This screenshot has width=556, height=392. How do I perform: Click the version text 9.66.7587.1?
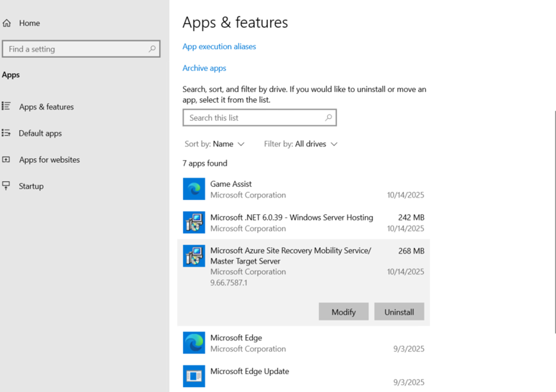click(229, 283)
